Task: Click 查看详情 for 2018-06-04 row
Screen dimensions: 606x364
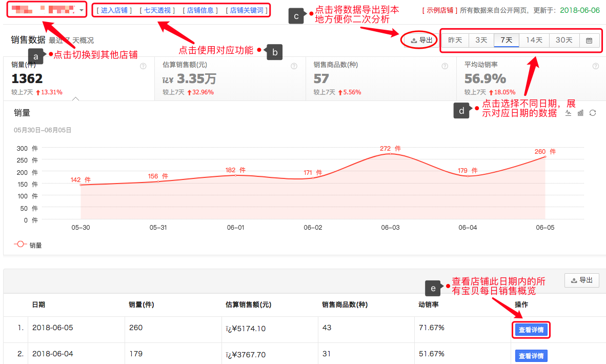Action: (x=531, y=356)
